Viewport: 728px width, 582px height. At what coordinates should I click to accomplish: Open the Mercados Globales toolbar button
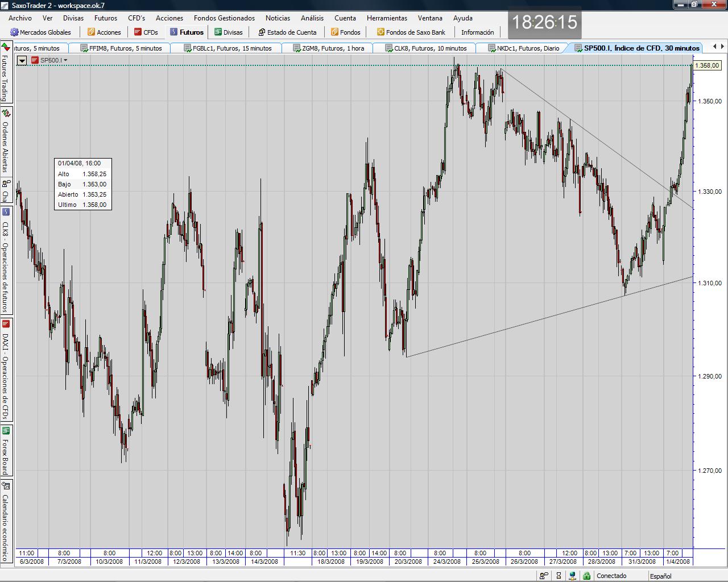pyautogui.click(x=40, y=32)
